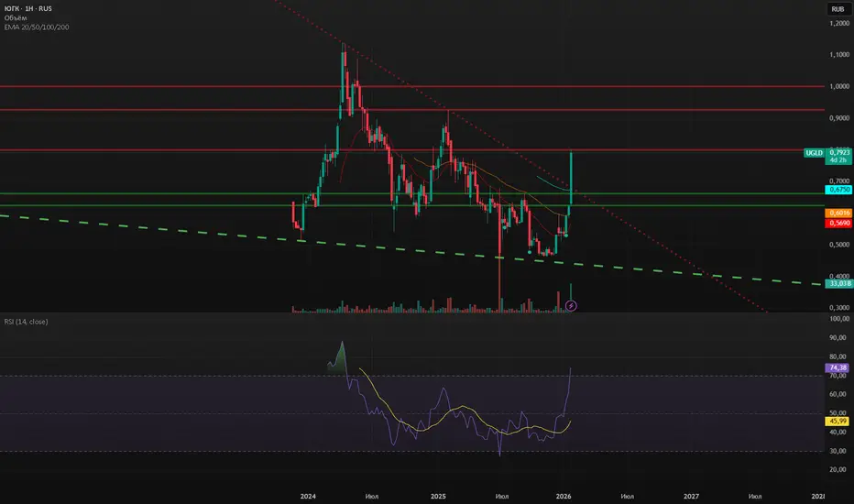The height and width of the screenshot is (504, 854).
Task: Open the RSI (14, close) indicator legend
Action: coord(26,322)
